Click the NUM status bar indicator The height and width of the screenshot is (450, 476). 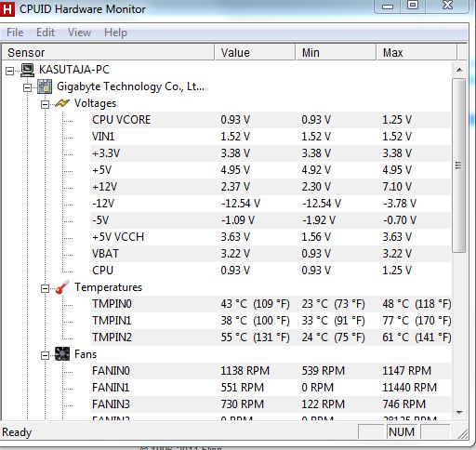coord(402,432)
